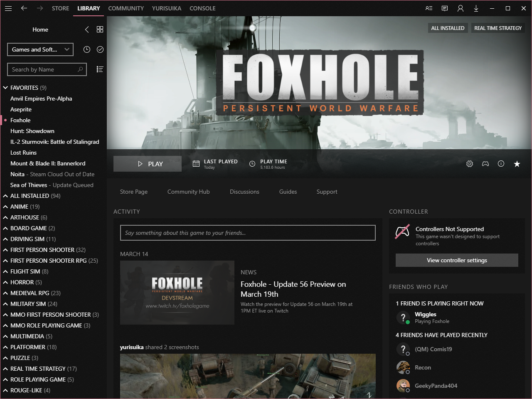The width and height of the screenshot is (532, 399).
Task: Expand the FIRST PERSON SHOOTER category
Action: (6, 250)
